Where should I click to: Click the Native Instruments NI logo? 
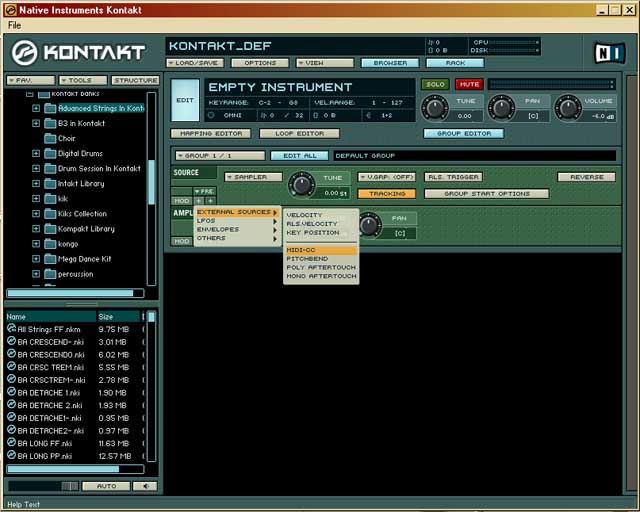click(x=608, y=51)
